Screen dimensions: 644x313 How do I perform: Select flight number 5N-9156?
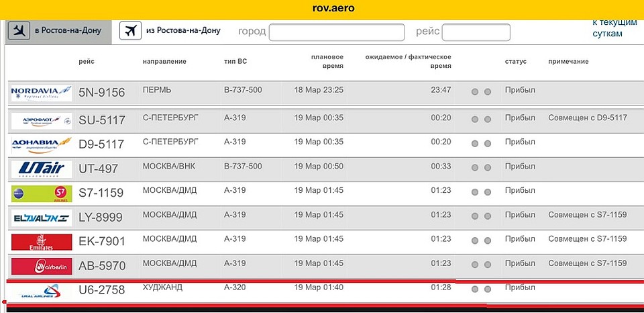click(101, 93)
